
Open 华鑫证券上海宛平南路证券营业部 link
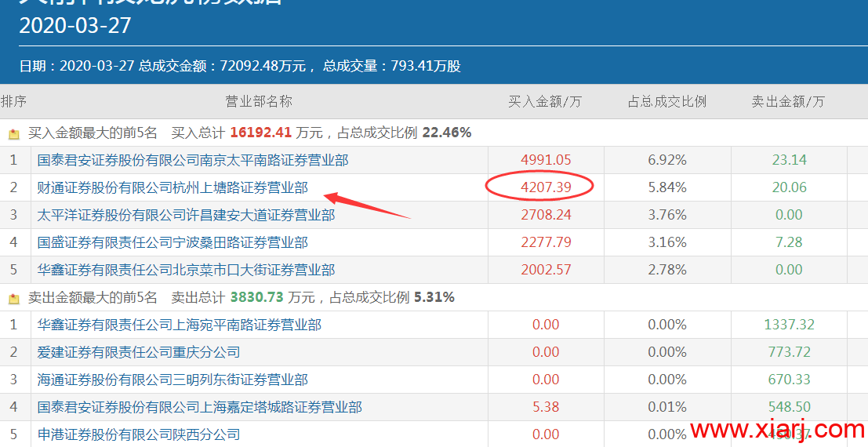pos(180,325)
